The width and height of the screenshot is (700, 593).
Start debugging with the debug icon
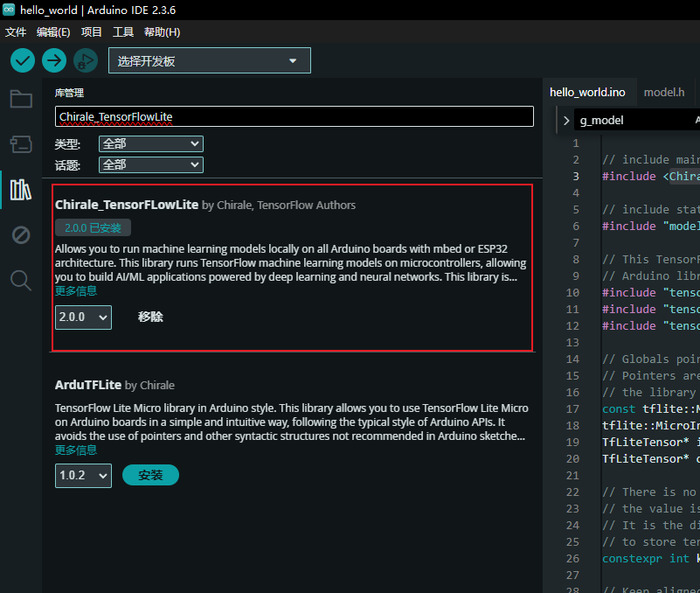[86, 60]
